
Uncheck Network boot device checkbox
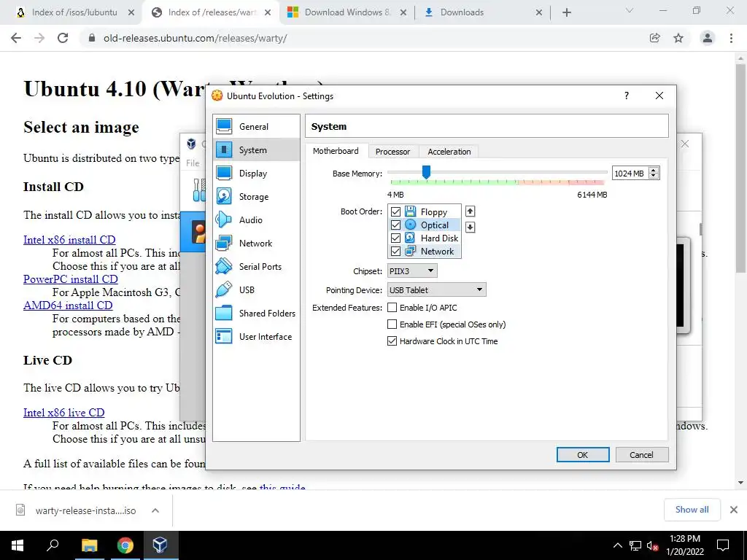click(395, 251)
